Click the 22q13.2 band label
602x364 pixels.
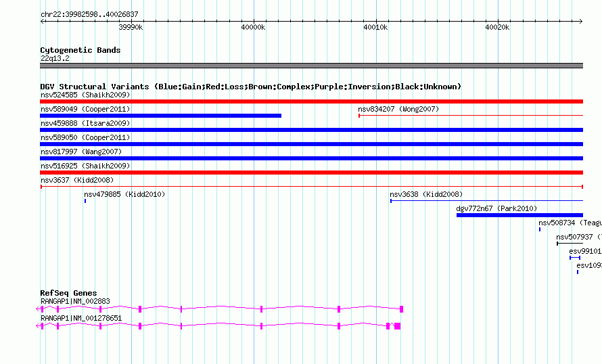coord(55,58)
